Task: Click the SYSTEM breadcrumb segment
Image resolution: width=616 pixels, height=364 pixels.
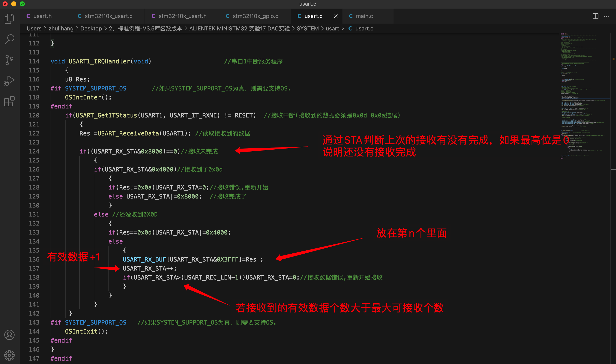Action: 308,29
